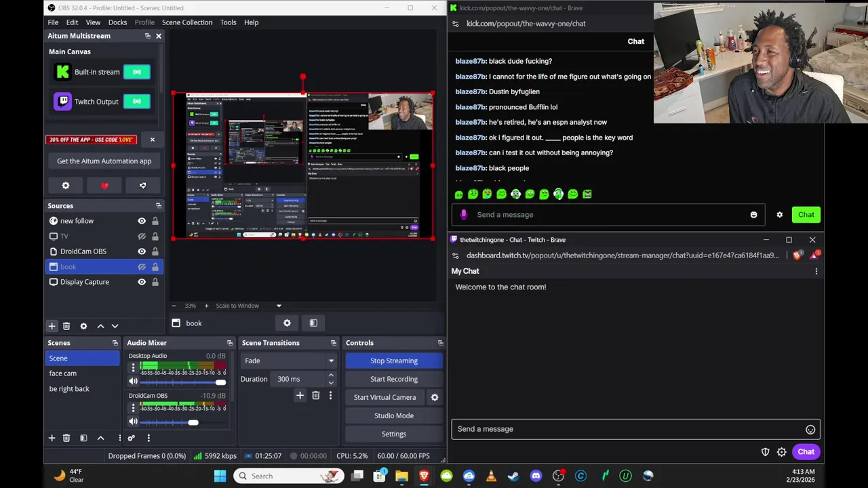Hide the new follow source
The image size is (868, 488).
point(142,221)
